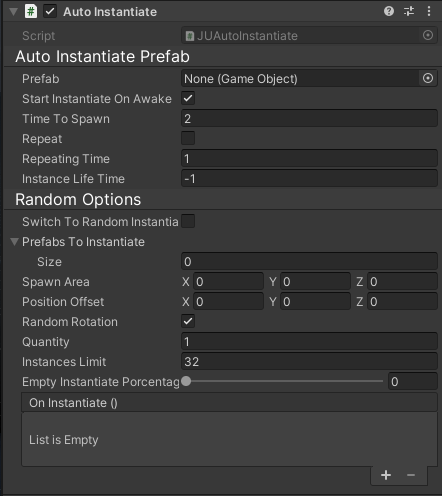This screenshot has height=496, width=442.
Task: Collapse the Prefabs To Instantiate list
Action: pyautogui.click(x=14, y=242)
